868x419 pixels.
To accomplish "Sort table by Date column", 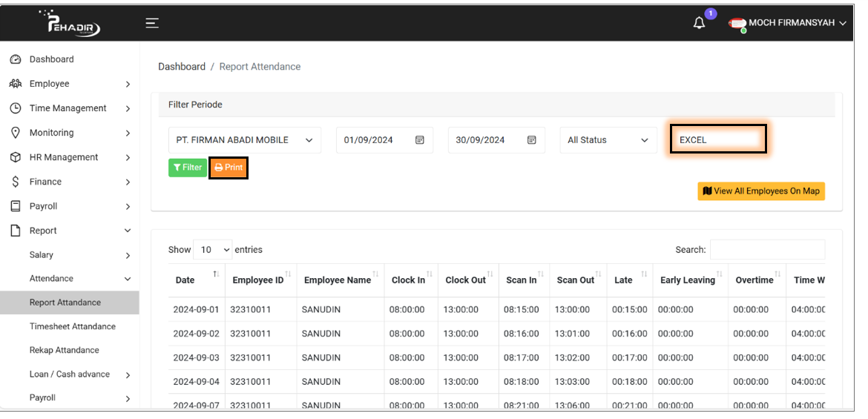I will click(185, 280).
